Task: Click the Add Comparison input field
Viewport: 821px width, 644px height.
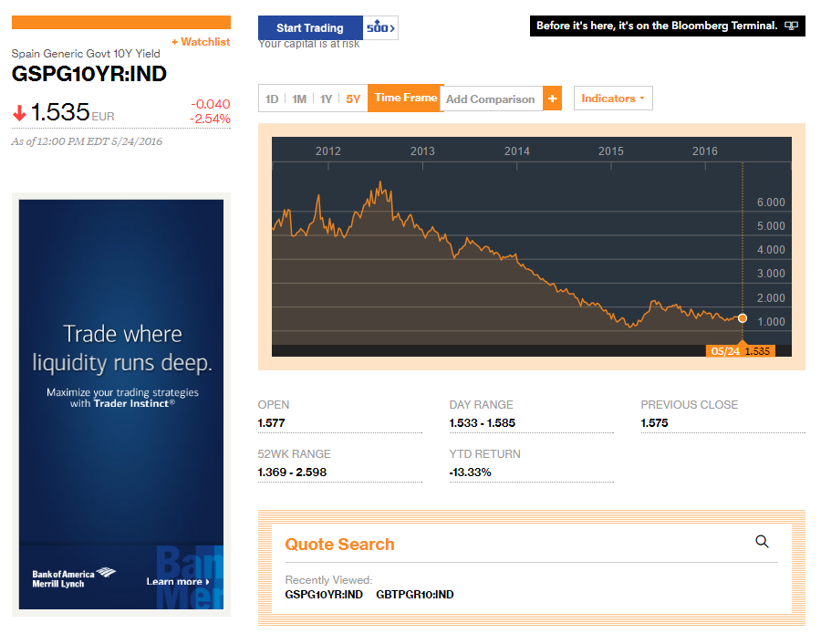Action: tap(491, 99)
